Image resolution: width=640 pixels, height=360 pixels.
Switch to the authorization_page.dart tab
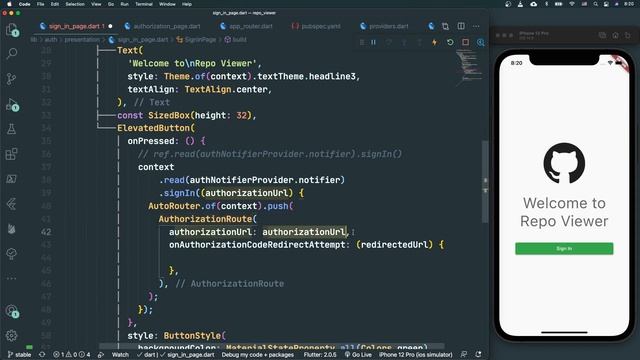pos(162,26)
